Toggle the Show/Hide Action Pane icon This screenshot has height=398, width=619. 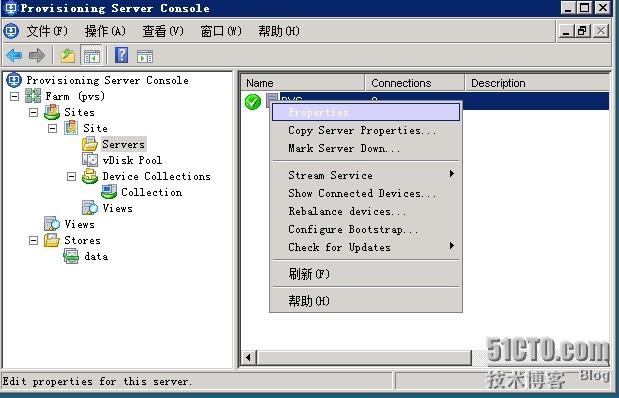pos(145,56)
